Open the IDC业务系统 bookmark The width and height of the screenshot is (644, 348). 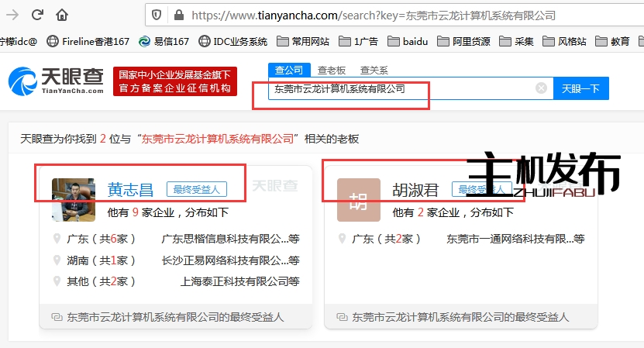[x=232, y=41]
